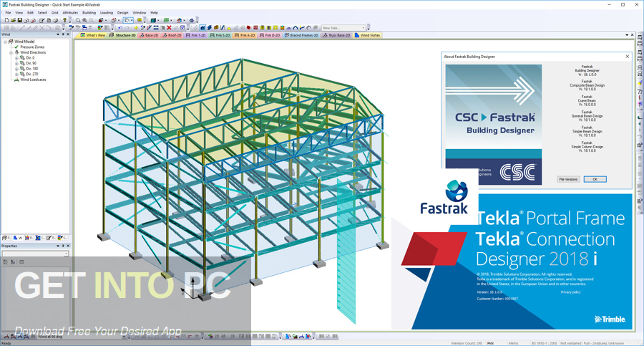The height and width of the screenshot is (346, 644).
Task: Click the red honeycomb icon in toolbar
Action: pos(255,28)
